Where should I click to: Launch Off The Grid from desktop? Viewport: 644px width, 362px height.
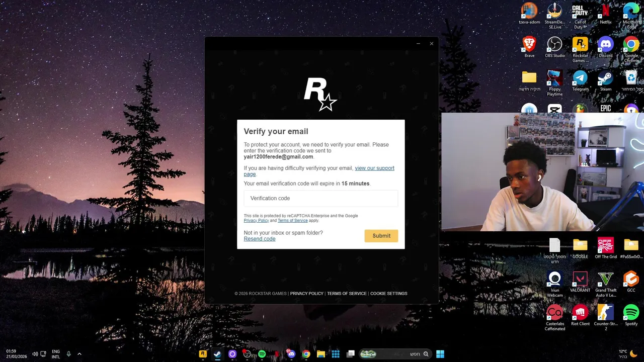click(x=606, y=248)
